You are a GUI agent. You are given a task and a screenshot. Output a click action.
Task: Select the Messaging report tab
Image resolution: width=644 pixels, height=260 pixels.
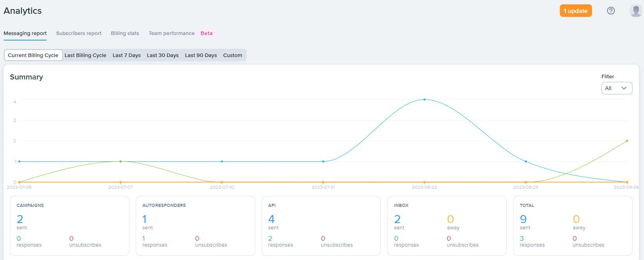(25, 33)
